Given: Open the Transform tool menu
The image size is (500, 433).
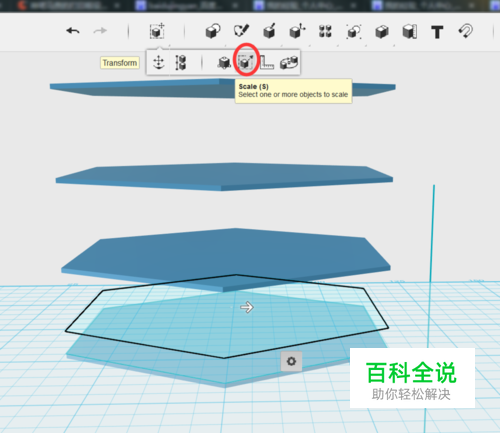Looking at the screenshot, I should point(157,31).
